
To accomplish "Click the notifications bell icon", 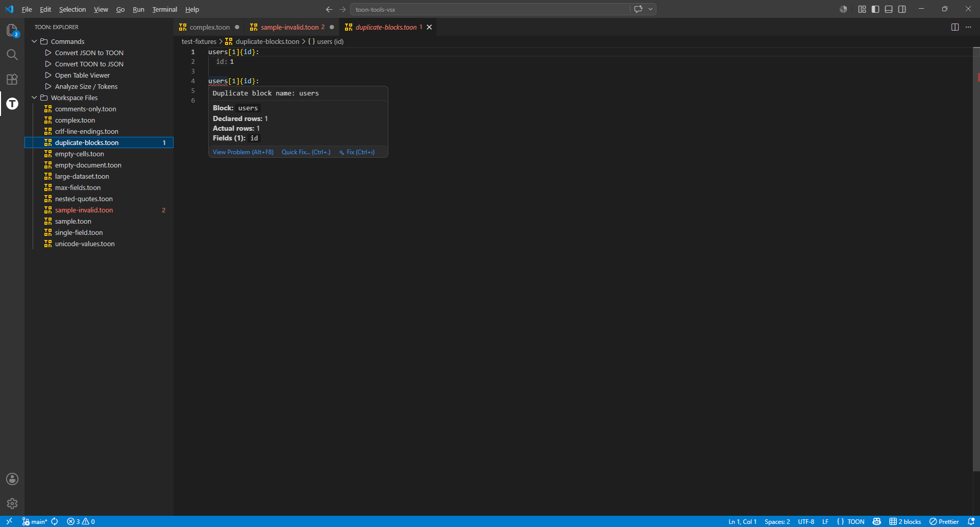I will click(971, 521).
